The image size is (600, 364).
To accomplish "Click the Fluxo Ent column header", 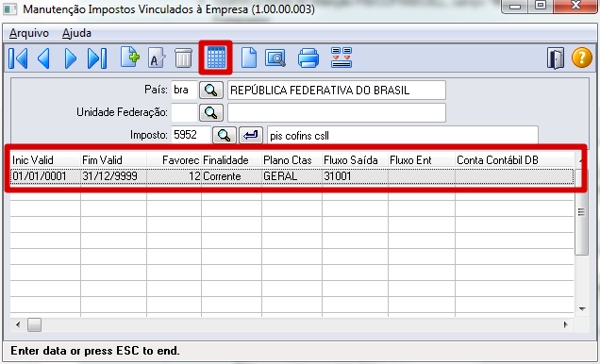I will tap(422, 159).
